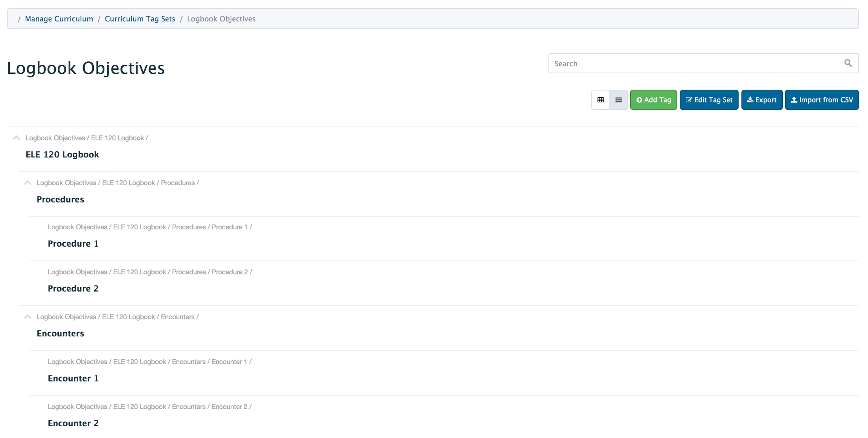Collapse the Encounters section chevron
The width and height of the screenshot is (868, 438).
[28, 317]
